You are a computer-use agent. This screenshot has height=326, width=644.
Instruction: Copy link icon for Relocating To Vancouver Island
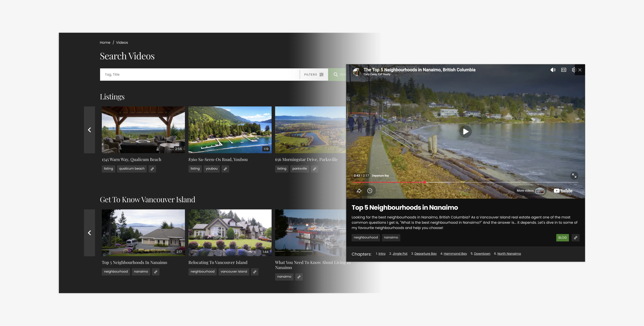point(255,272)
